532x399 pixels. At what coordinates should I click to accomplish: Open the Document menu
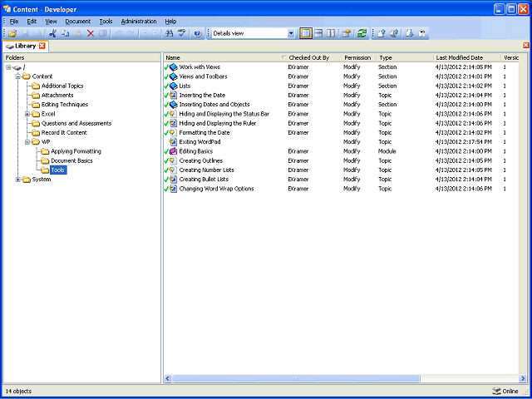click(77, 22)
